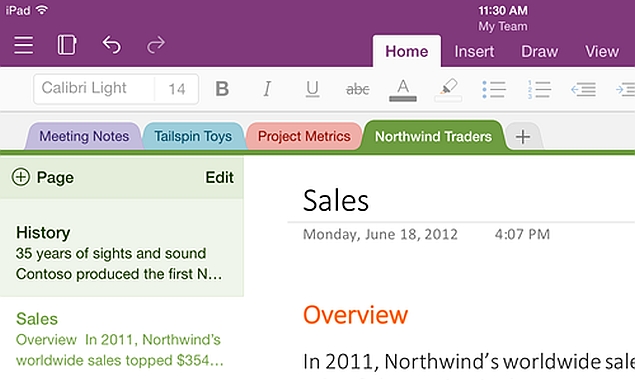The width and height of the screenshot is (635, 380).
Task: Toggle bold formatting
Action: click(x=222, y=89)
